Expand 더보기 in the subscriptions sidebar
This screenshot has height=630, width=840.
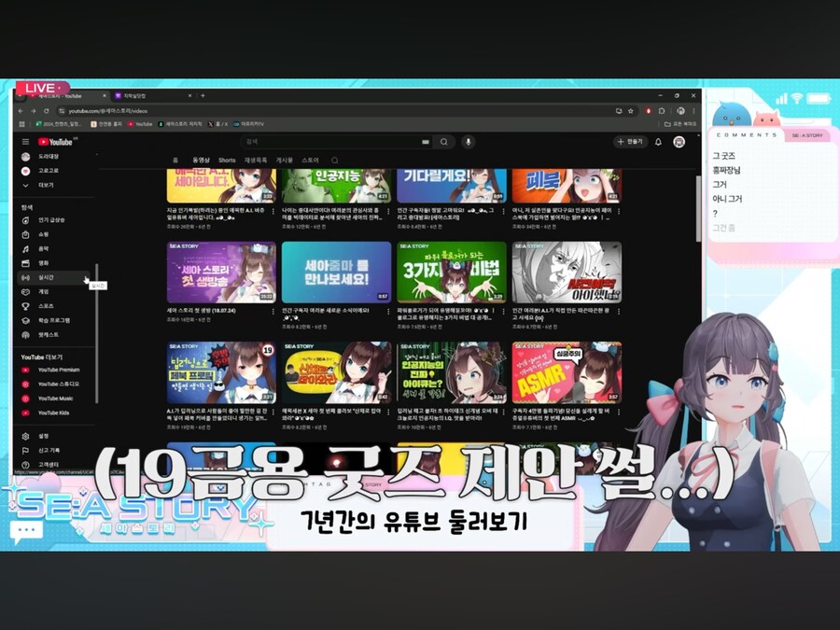[25, 185]
